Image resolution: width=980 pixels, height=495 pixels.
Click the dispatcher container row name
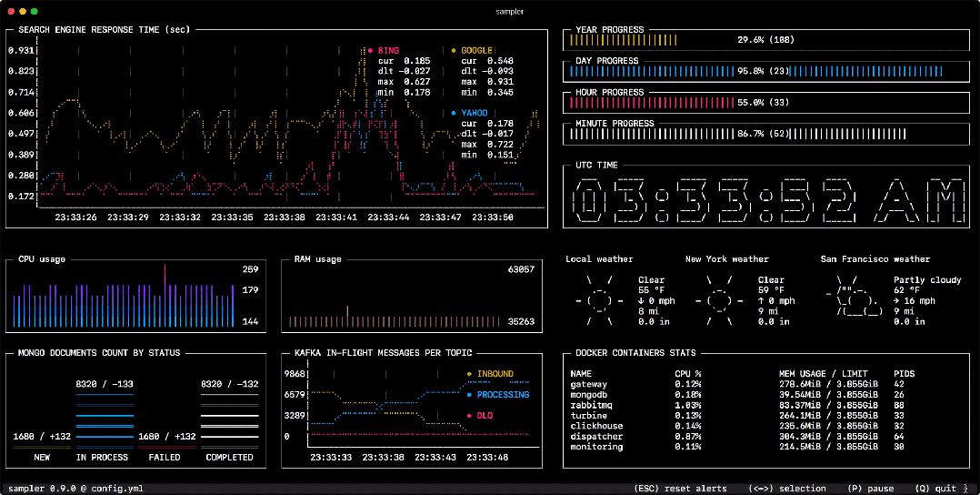coord(597,436)
